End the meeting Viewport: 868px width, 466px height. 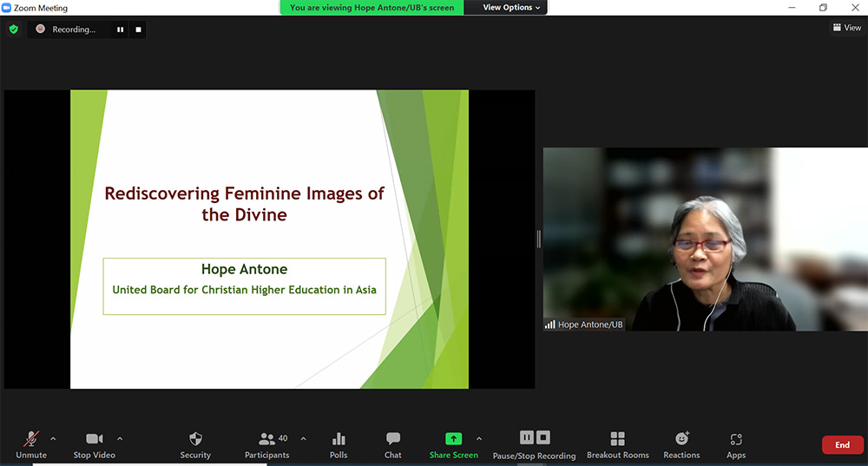coord(843,445)
